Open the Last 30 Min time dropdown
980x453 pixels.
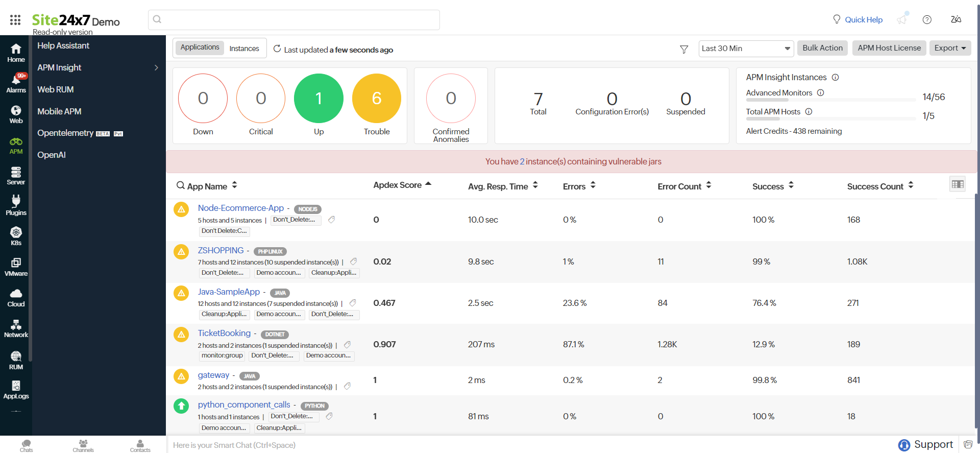point(745,49)
